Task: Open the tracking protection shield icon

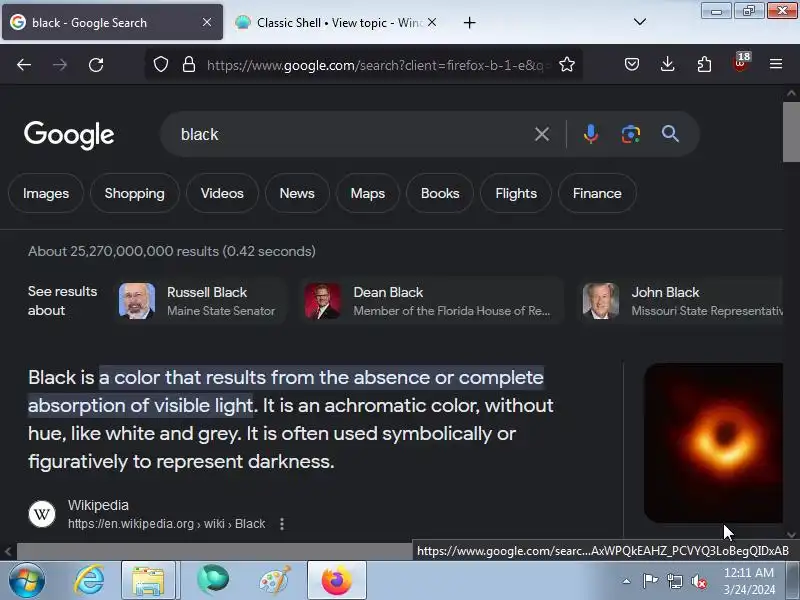Action: [161, 65]
